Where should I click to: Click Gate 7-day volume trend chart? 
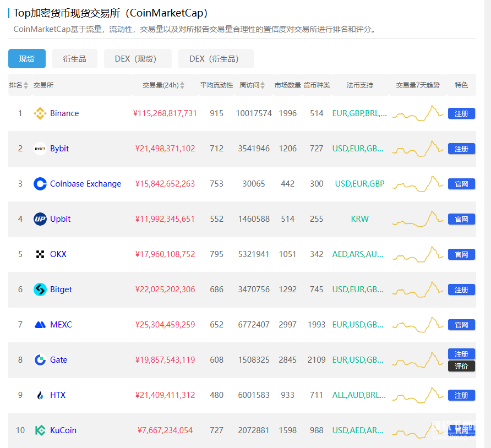418,360
